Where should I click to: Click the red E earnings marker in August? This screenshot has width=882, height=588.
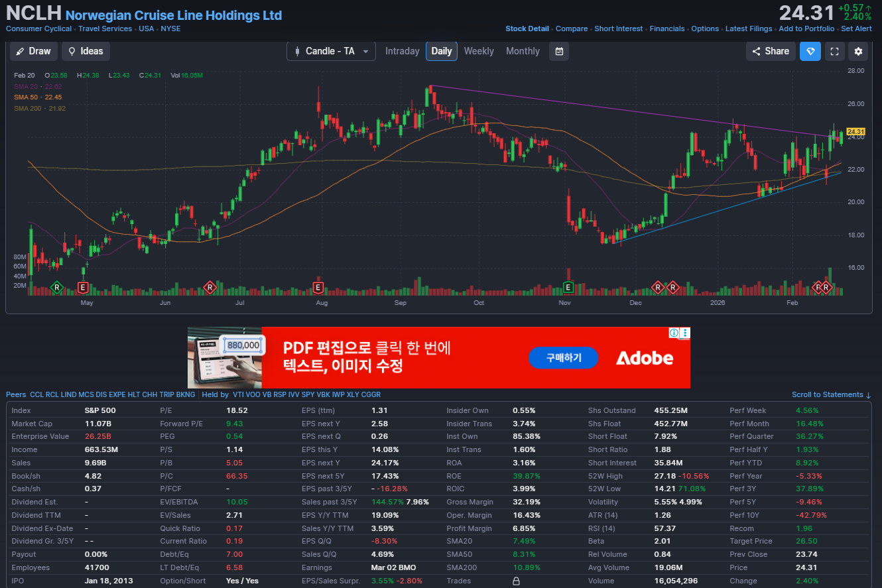pos(318,287)
